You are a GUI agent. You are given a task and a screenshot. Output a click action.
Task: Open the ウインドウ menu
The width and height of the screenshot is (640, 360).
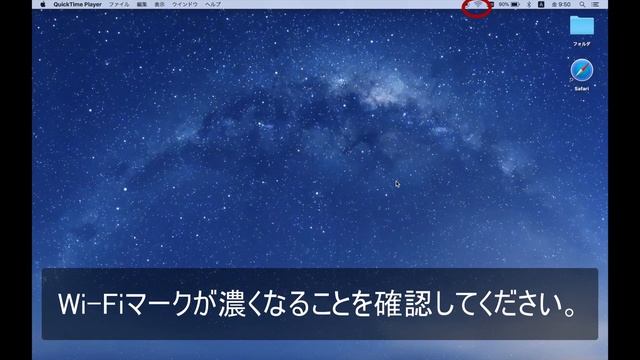[x=184, y=4]
